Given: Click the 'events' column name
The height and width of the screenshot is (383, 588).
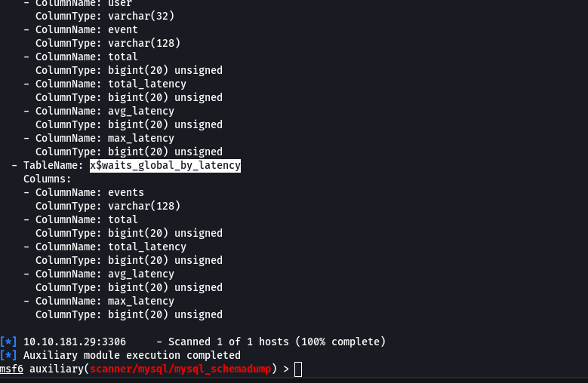Looking at the screenshot, I should [126, 192].
